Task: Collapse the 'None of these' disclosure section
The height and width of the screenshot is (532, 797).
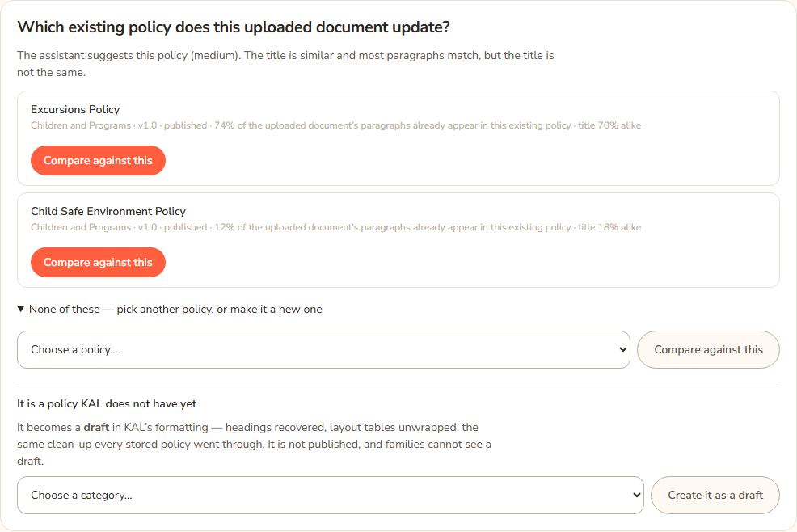Action: (x=170, y=309)
